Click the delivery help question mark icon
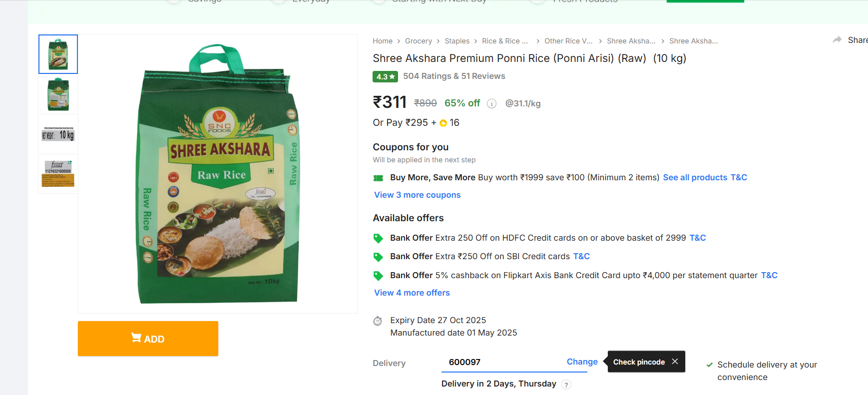Screen dimensions: 868x395 pos(566,385)
